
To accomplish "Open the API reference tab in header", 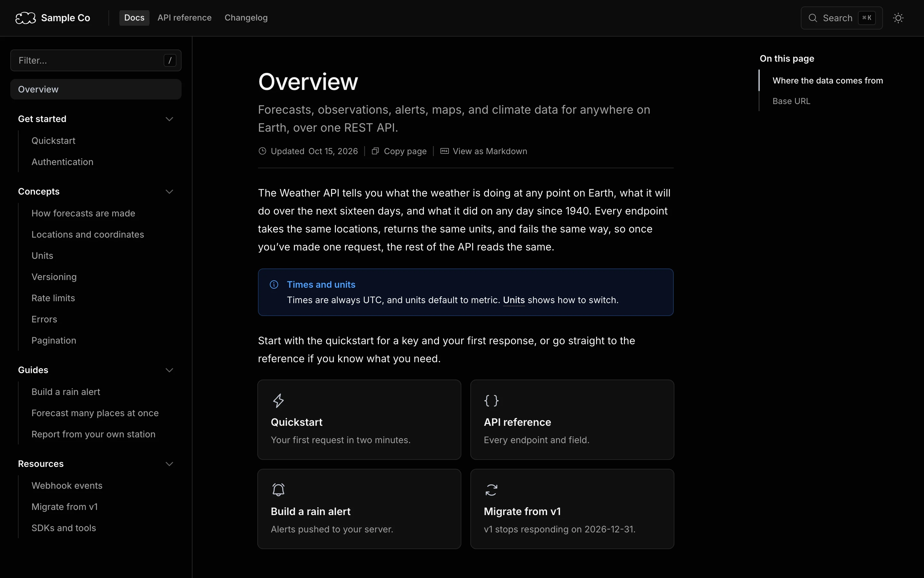I will pos(184,18).
